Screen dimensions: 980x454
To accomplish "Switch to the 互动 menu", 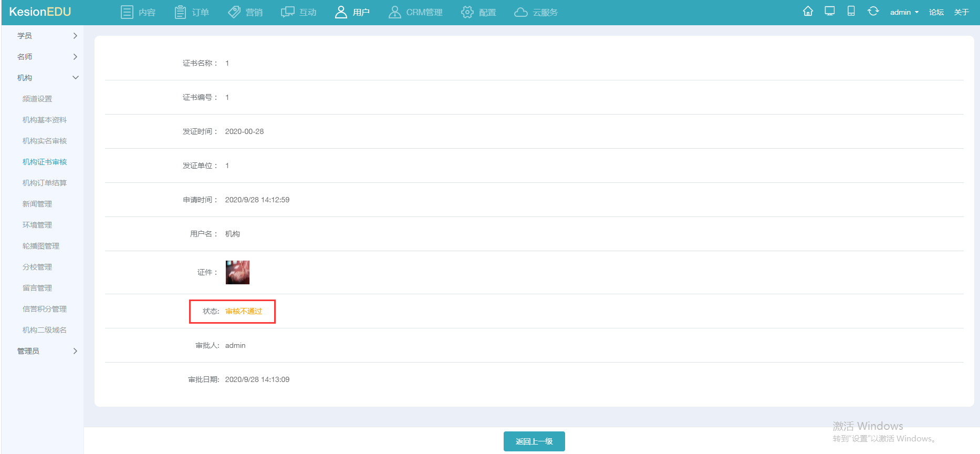I will click(x=299, y=12).
